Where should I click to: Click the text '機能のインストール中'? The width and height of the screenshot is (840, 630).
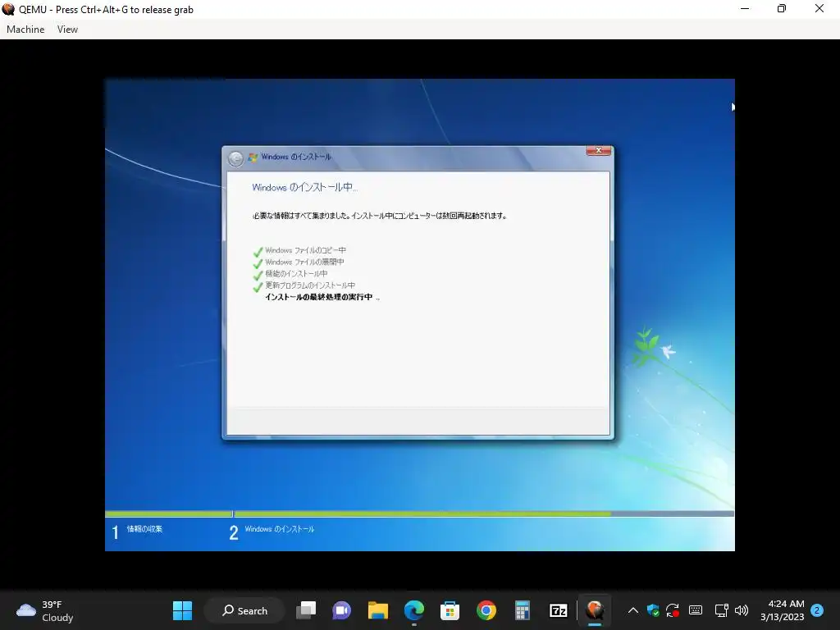point(296,274)
